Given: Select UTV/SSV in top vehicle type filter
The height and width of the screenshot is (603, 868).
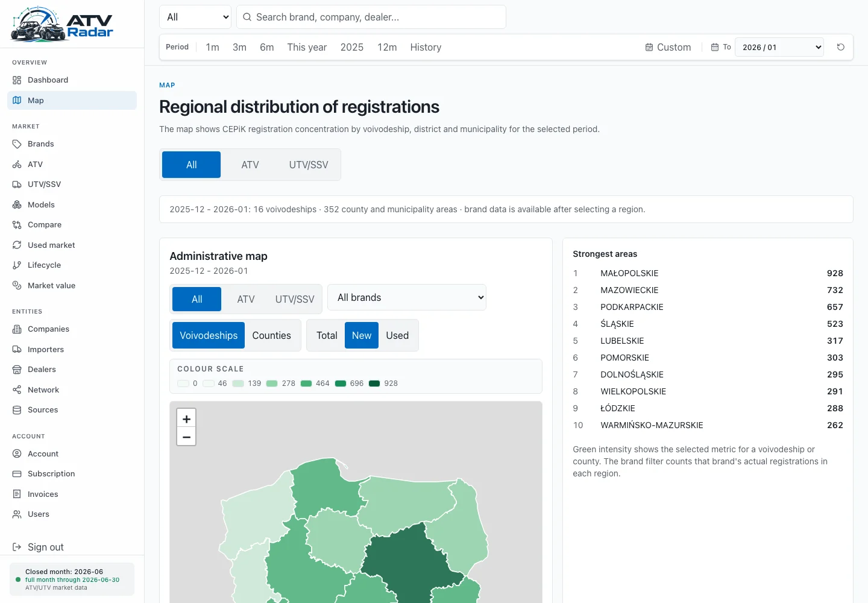Looking at the screenshot, I should [x=309, y=165].
